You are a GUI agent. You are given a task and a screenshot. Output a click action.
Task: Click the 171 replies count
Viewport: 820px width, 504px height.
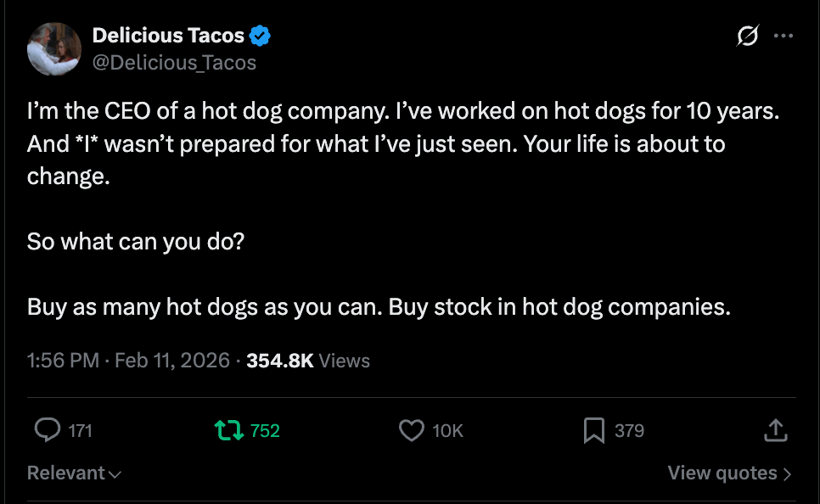point(80,431)
